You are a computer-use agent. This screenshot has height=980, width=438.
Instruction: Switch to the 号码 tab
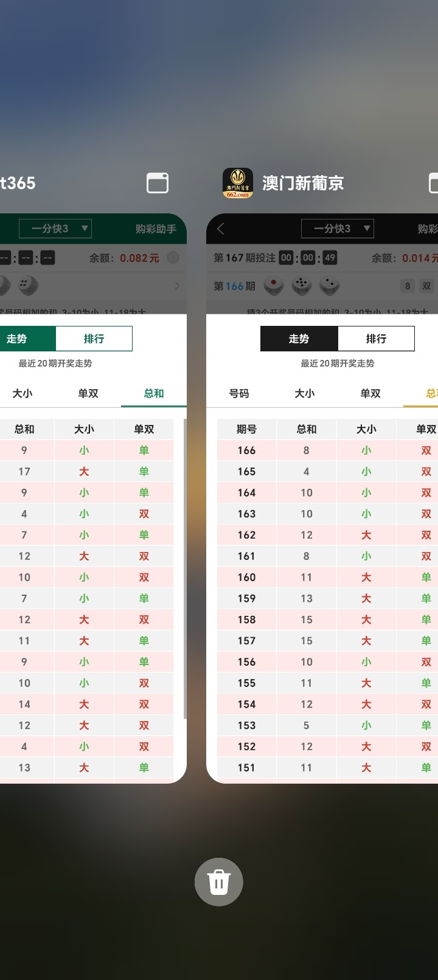pos(239,393)
